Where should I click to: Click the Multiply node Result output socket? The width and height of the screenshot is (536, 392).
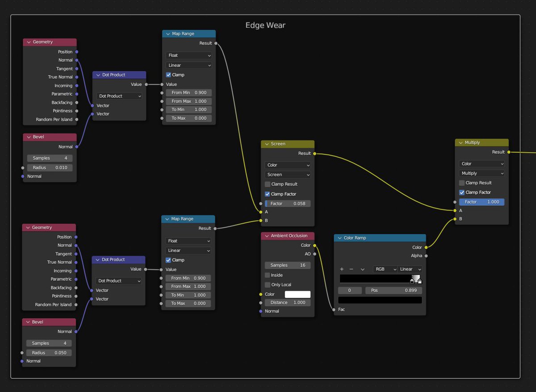pos(508,152)
